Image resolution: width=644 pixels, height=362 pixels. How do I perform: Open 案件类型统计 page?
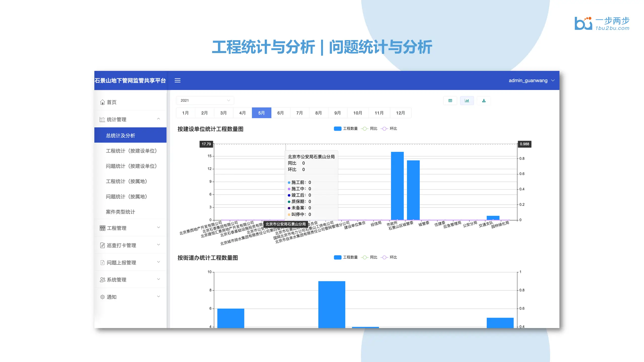tap(120, 212)
